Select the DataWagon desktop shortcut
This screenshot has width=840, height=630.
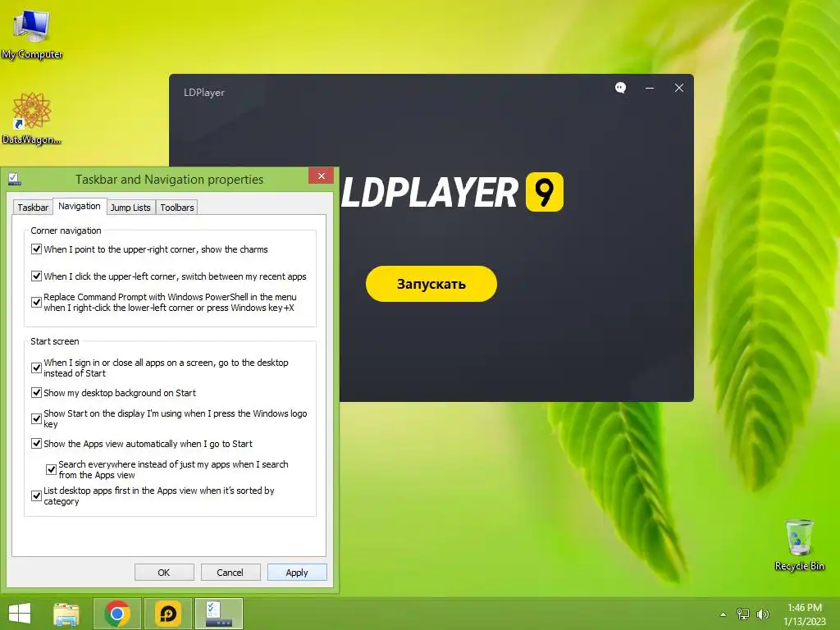pos(32,118)
